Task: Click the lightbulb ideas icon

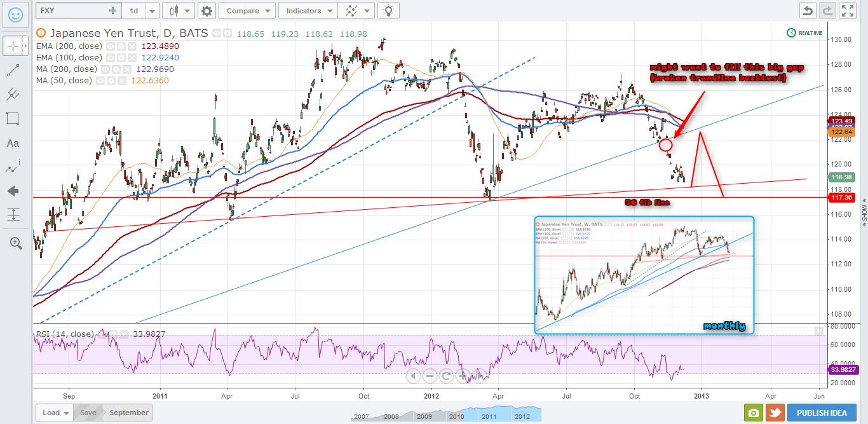Action: (388, 11)
